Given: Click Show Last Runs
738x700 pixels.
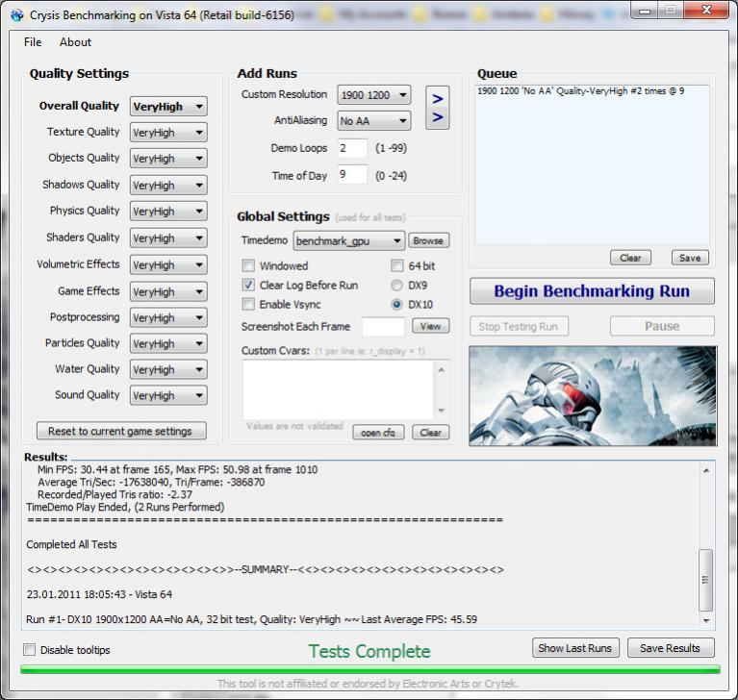Looking at the screenshot, I should [x=575, y=648].
